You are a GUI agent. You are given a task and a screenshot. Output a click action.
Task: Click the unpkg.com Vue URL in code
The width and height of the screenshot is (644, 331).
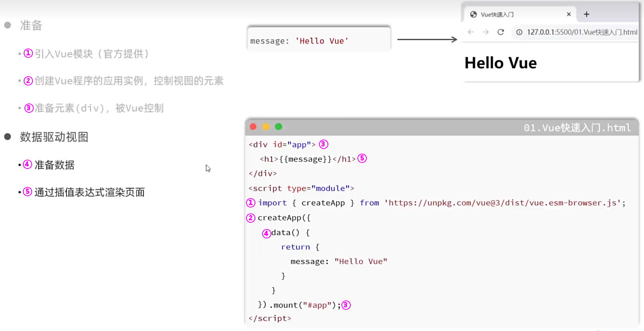(503, 203)
